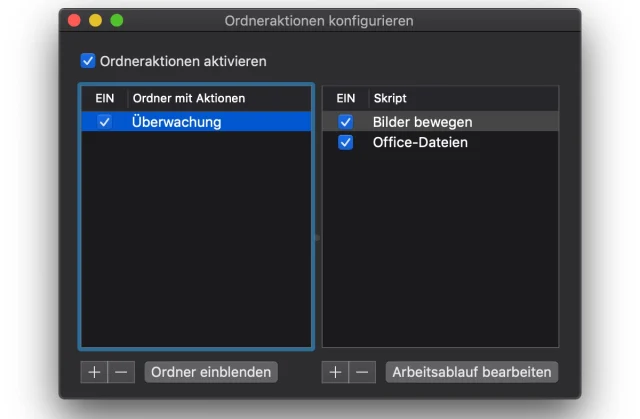Close the Ordneraktionen konfigurieren window
The image size is (640, 419).
pyautogui.click(x=74, y=20)
